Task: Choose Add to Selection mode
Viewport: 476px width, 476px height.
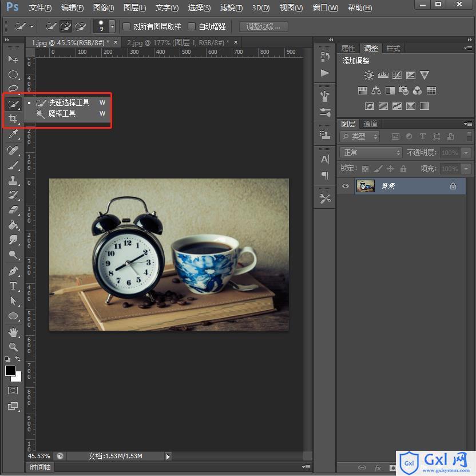Action: click(66, 27)
